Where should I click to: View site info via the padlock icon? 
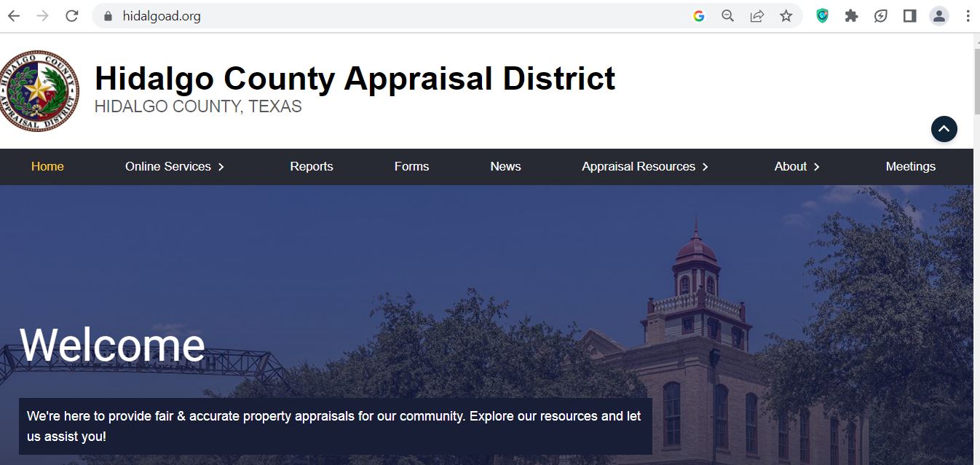108,16
